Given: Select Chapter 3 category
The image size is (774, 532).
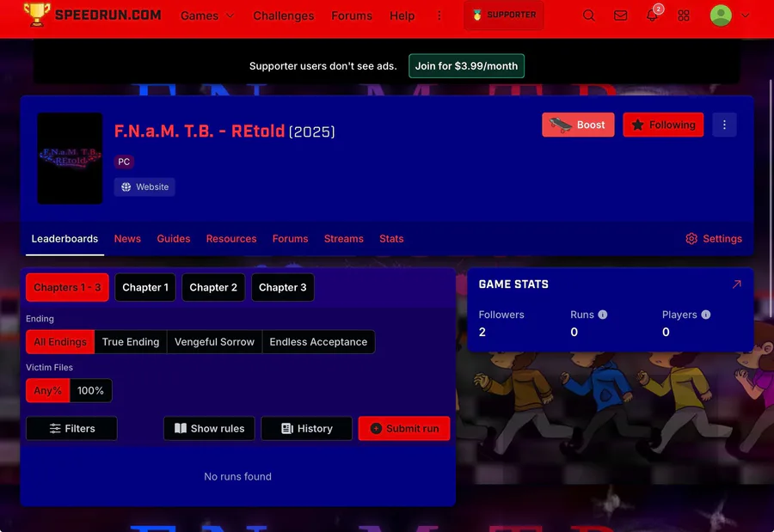Looking at the screenshot, I should [x=283, y=287].
